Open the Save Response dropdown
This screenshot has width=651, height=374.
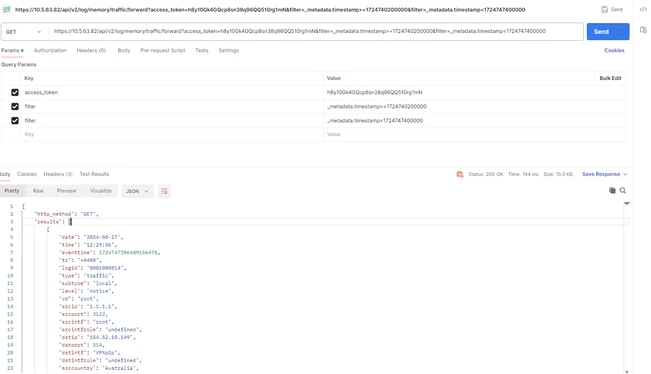604,174
